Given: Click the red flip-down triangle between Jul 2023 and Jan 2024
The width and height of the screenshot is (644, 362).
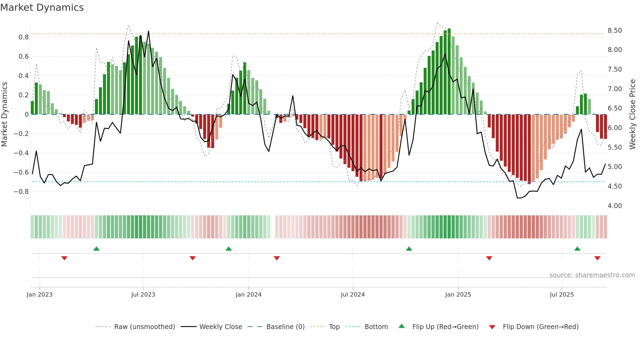Looking at the screenshot, I should click(x=193, y=258).
